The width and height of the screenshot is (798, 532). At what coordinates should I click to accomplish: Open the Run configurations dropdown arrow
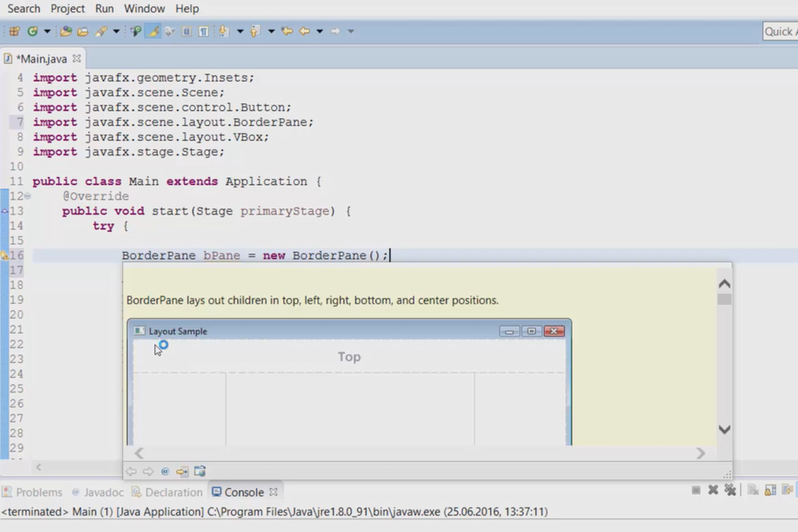[x=47, y=31]
